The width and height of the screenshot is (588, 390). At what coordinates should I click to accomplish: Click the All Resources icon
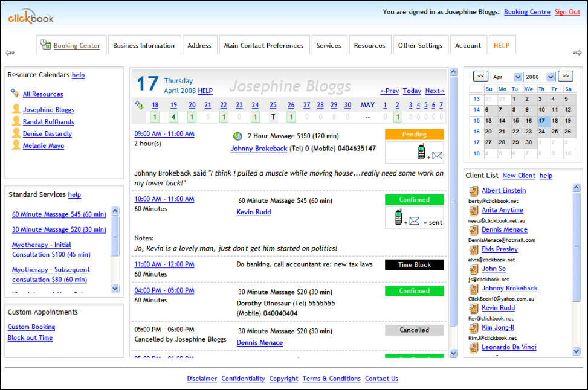point(15,92)
